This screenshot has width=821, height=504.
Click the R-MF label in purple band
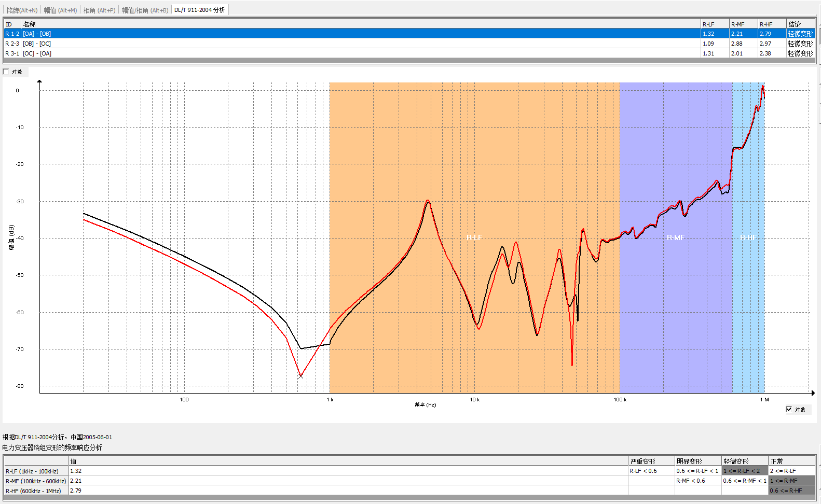[x=675, y=237]
